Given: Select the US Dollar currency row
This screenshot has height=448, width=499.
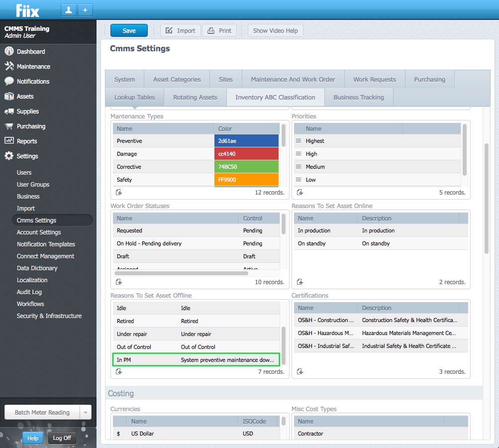Looking at the screenshot, I should point(196,434).
